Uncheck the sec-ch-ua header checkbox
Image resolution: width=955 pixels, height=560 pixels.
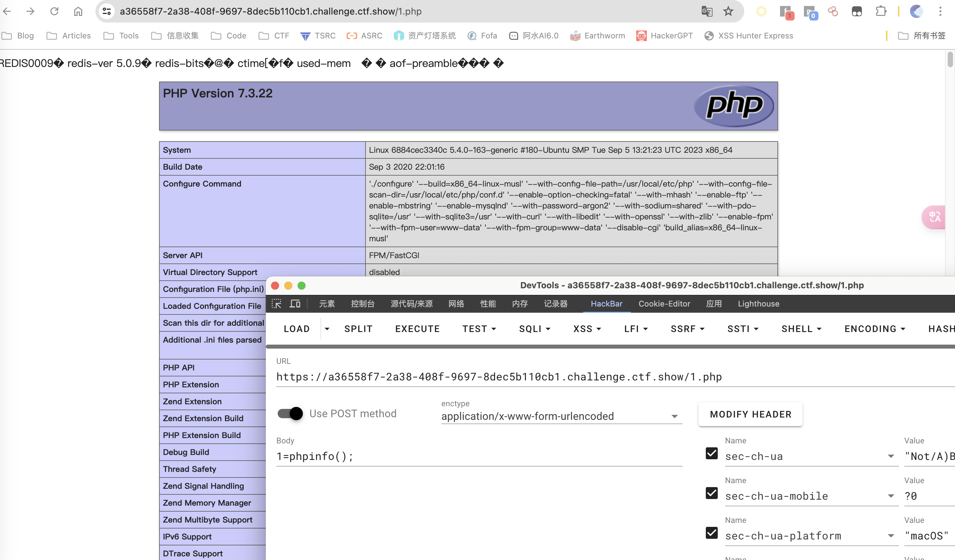tap(712, 454)
